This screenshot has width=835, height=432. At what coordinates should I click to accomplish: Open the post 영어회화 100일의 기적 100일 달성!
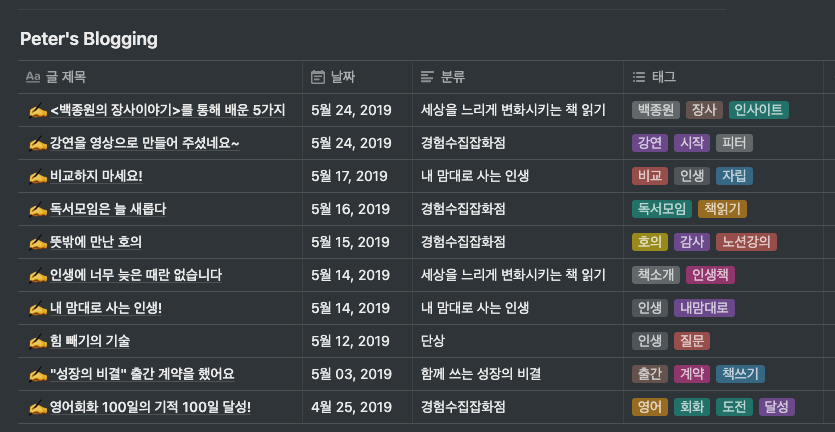150,407
